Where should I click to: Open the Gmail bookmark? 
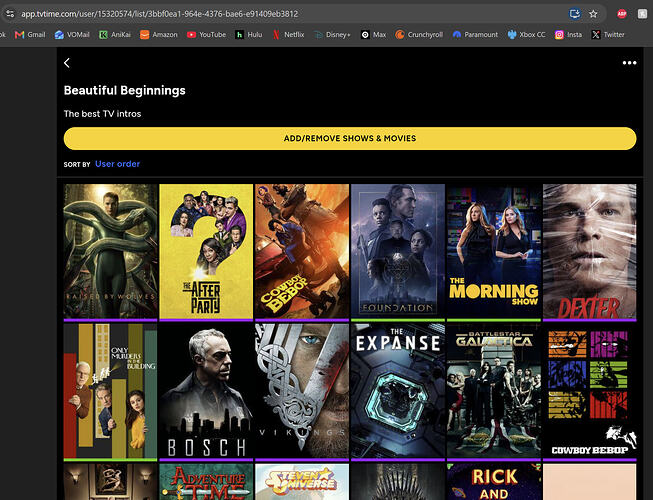click(30, 35)
